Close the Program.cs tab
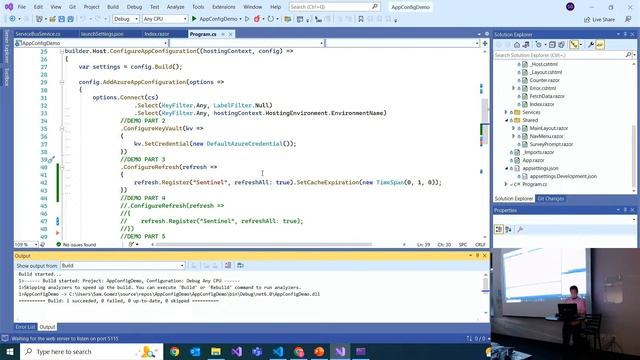Viewport: 640px width, 360px height. pos(230,34)
